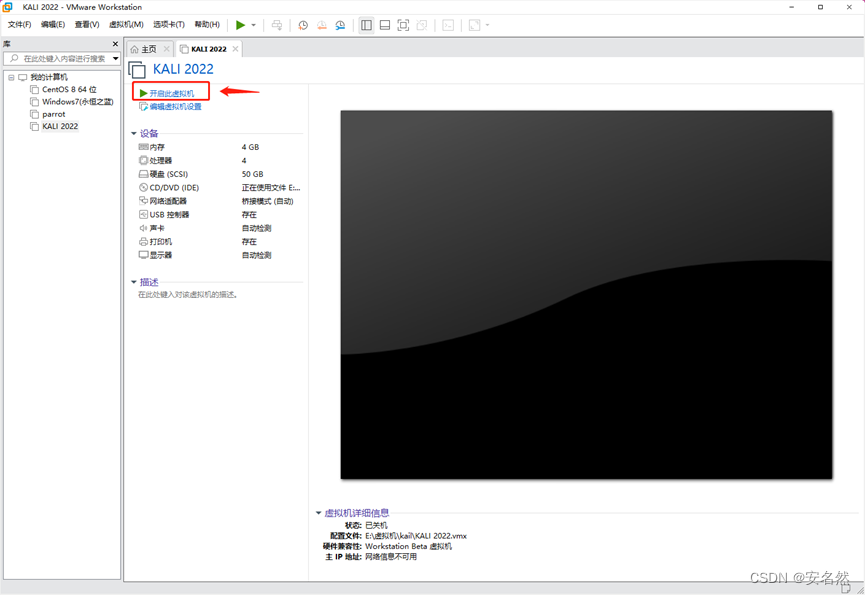Select 我的计算机 in the library
Image resolution: width=865 pixels, height=595 pixels.
[x=49, y=77]
